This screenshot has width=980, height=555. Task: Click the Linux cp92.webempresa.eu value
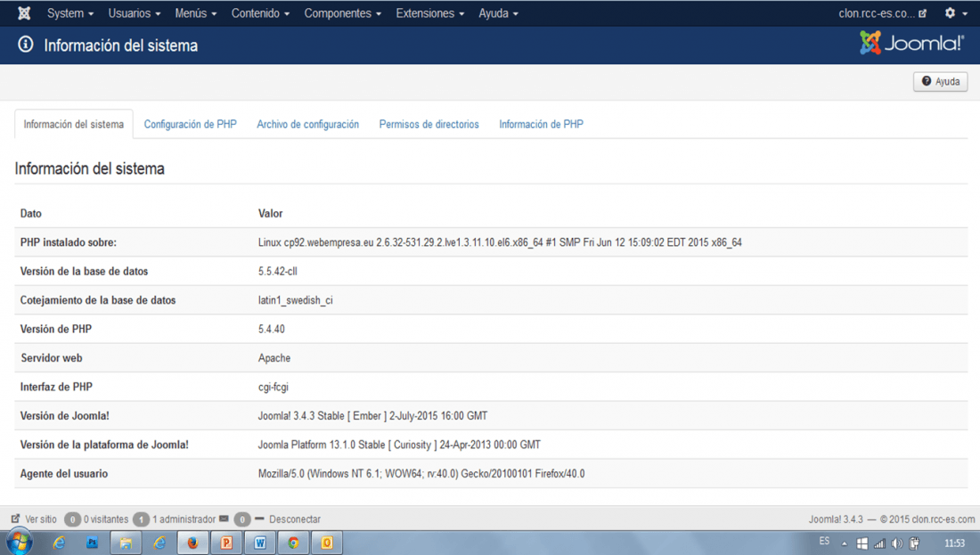click(x=500, y=242)
